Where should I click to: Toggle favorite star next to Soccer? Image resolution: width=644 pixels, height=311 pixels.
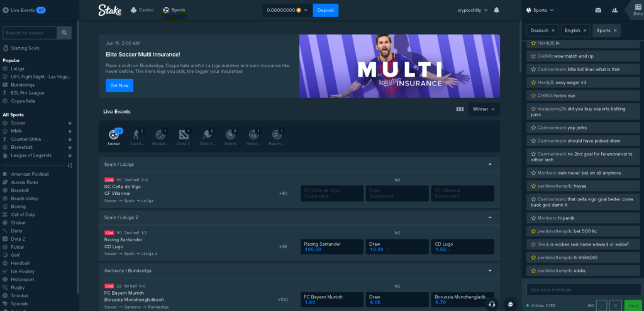(x=70, y=123)
